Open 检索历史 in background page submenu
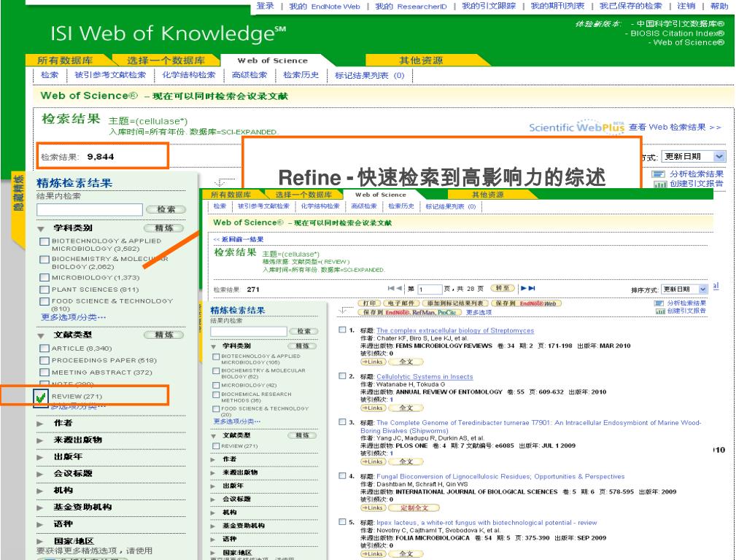The height and width of the screenshot is (560, 747). 301,75
